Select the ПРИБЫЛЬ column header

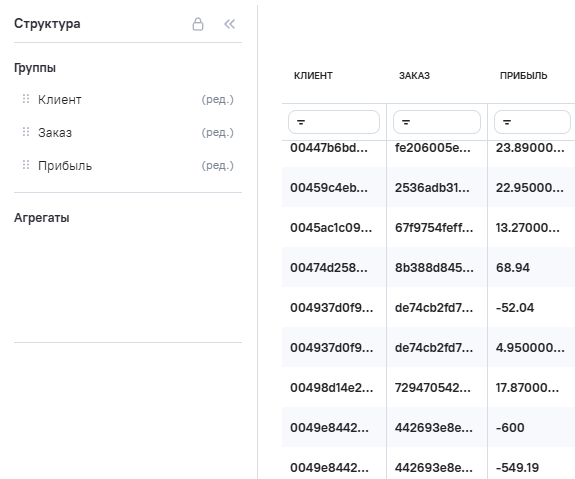point(524,76)
